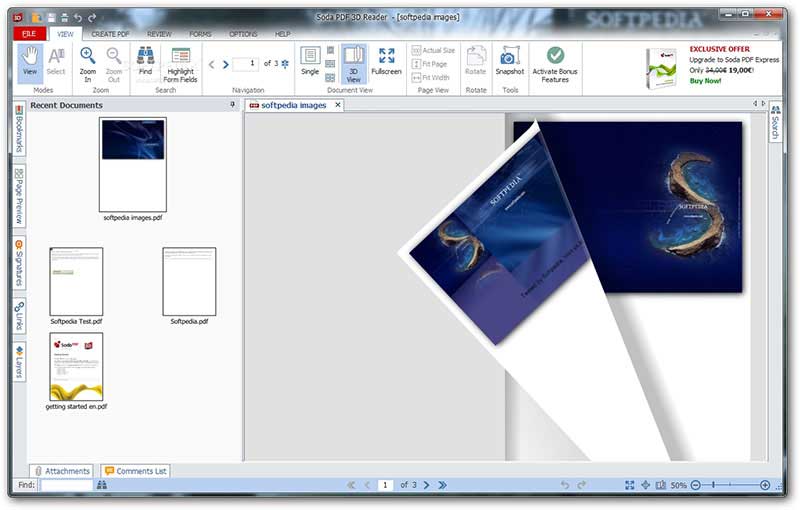Screen dimensions: 800x510
Task: Click the status bar page number field
Action: click(385, 485)
